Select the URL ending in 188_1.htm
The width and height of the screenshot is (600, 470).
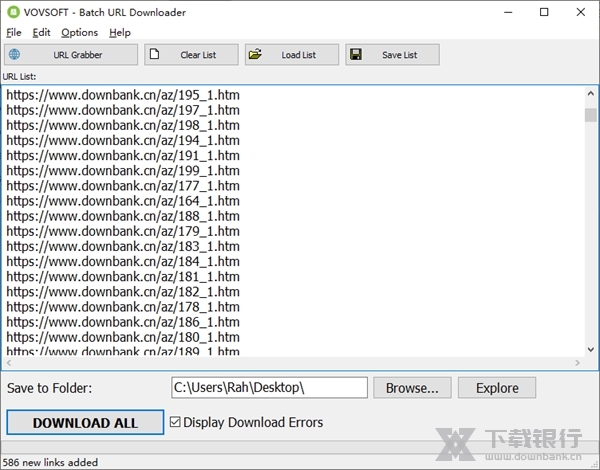[123, 216]
